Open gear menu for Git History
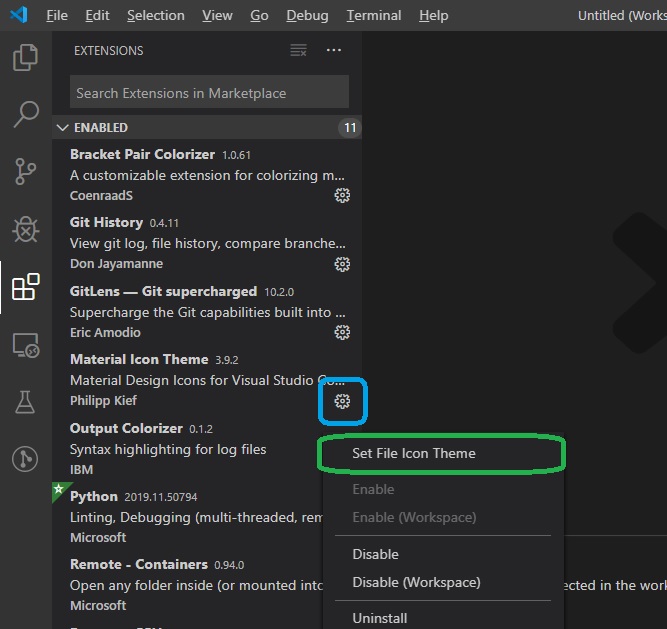Screen dimensions: 667x629 coord(342,264)
